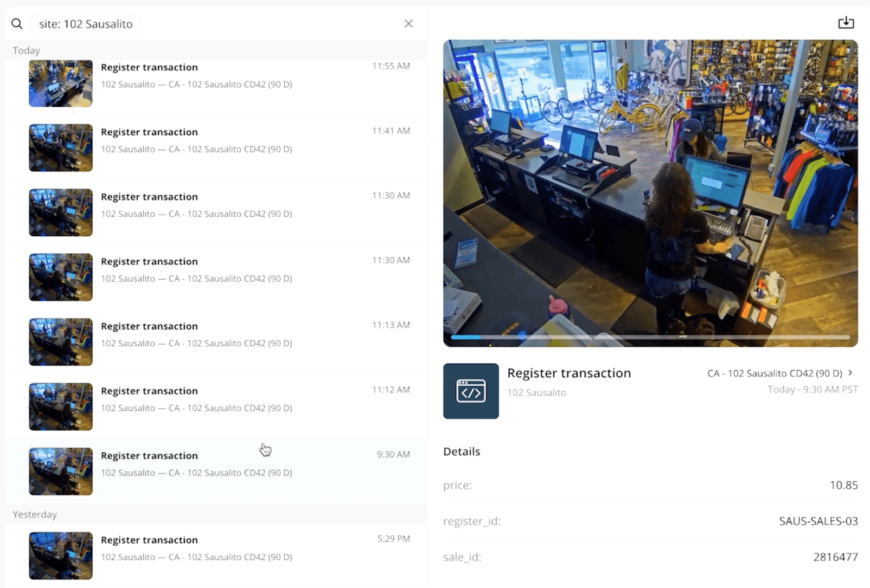Click the 9:30 AM transaction thumbnail
Image resolution: width=870 pixels, height=588 pixels.
[x=61, y=471]
